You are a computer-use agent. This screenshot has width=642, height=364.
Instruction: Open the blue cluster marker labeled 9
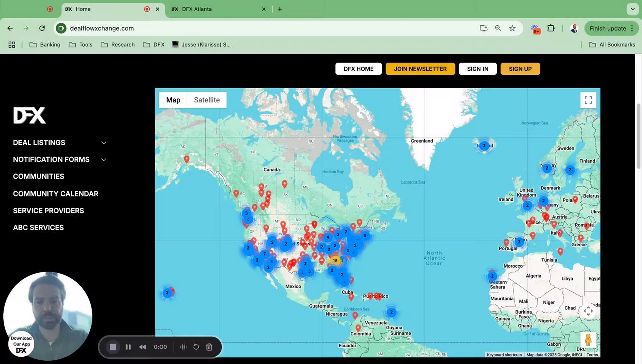tap(365, 236)
